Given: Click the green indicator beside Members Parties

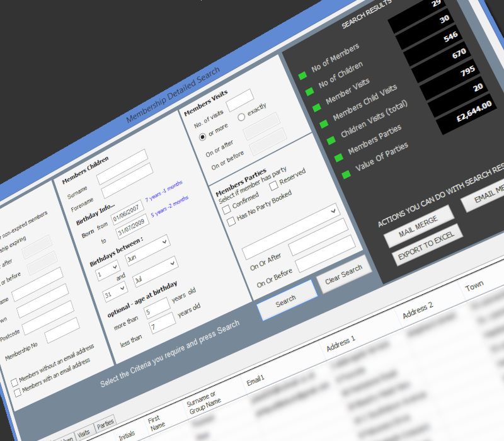Looking at the screenshot, I should (x=338, y=157).
